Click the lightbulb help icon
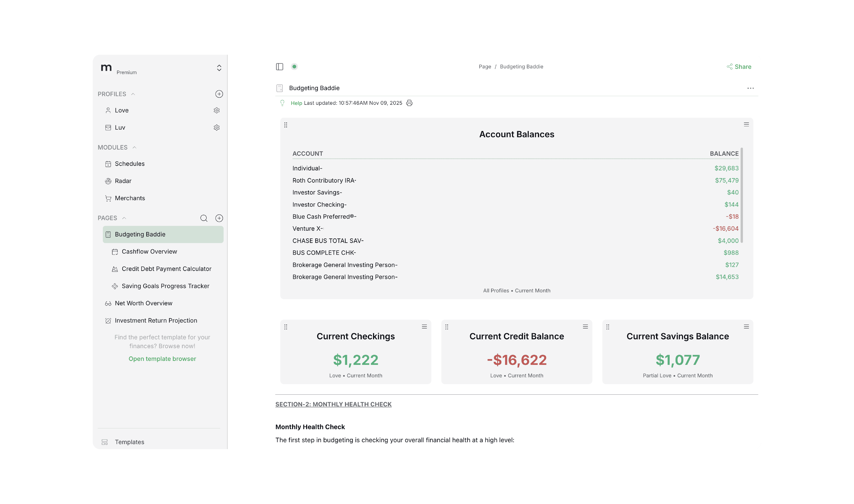The height and width of the screenshot is (504, 854). pyautogui.click(x=282, y=103)
